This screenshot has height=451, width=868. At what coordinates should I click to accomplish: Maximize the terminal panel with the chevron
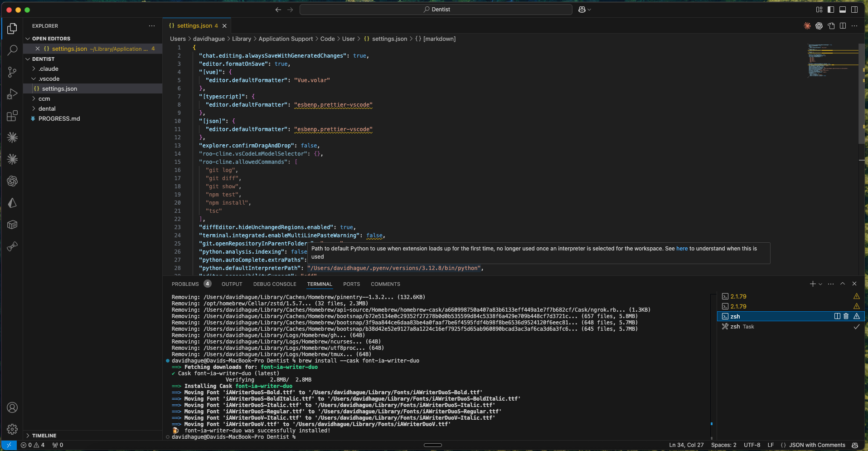click(842, 284)
